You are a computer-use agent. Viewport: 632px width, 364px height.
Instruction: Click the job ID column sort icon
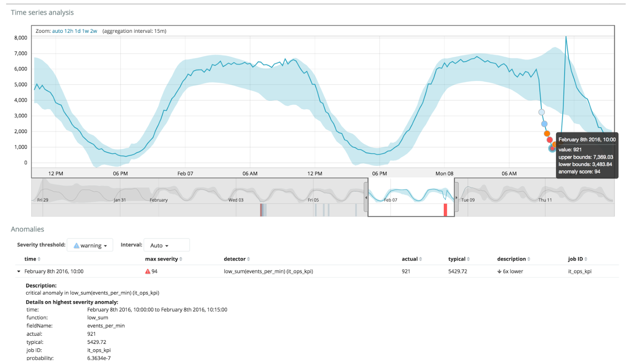coord(586,259)
